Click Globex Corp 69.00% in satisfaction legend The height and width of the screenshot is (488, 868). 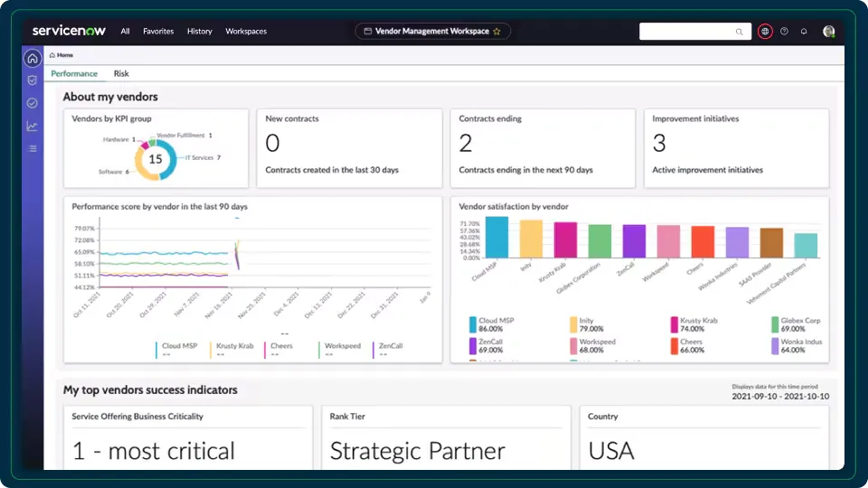click(x=796, y=324)
